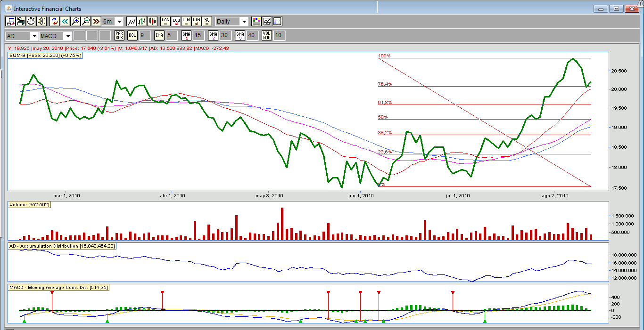The image size is (644, 330).
Task: Open the Daily interval dropdown
Action: coord(244,22)
